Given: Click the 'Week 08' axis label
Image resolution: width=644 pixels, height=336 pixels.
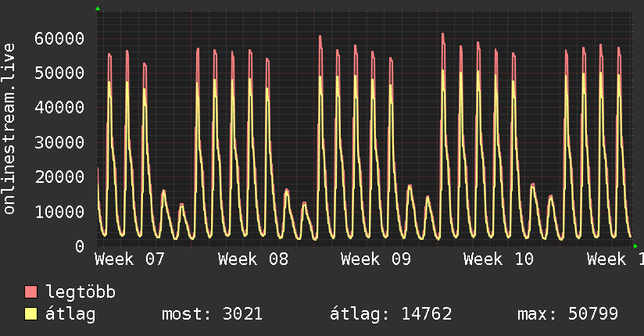Looking at the screenshot, I should [253, 259].
